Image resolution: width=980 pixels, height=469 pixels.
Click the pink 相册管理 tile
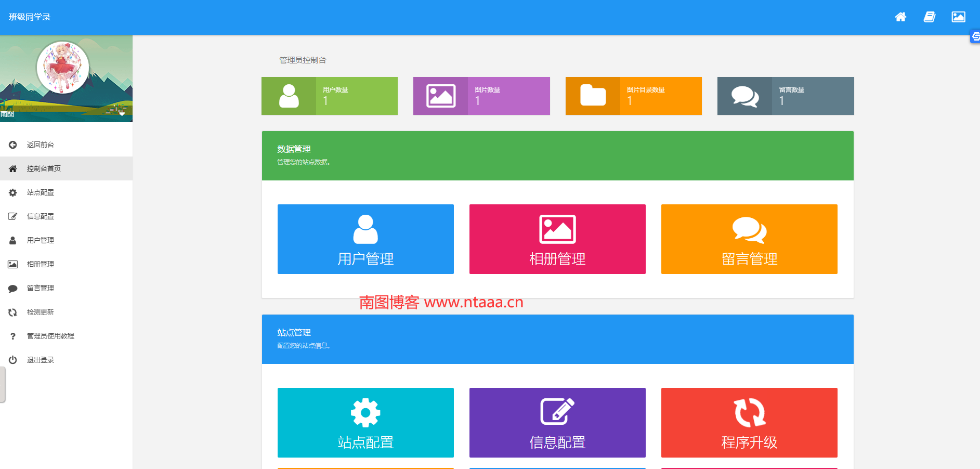point(557,239)
